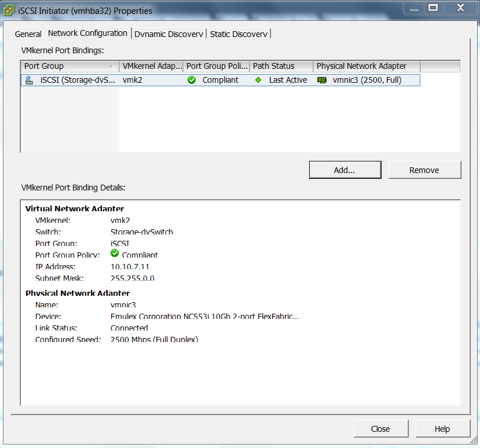Viewport: 480px width, 448px height.
Task: Select the vmk2 binding row
Action: click(133, 80)
